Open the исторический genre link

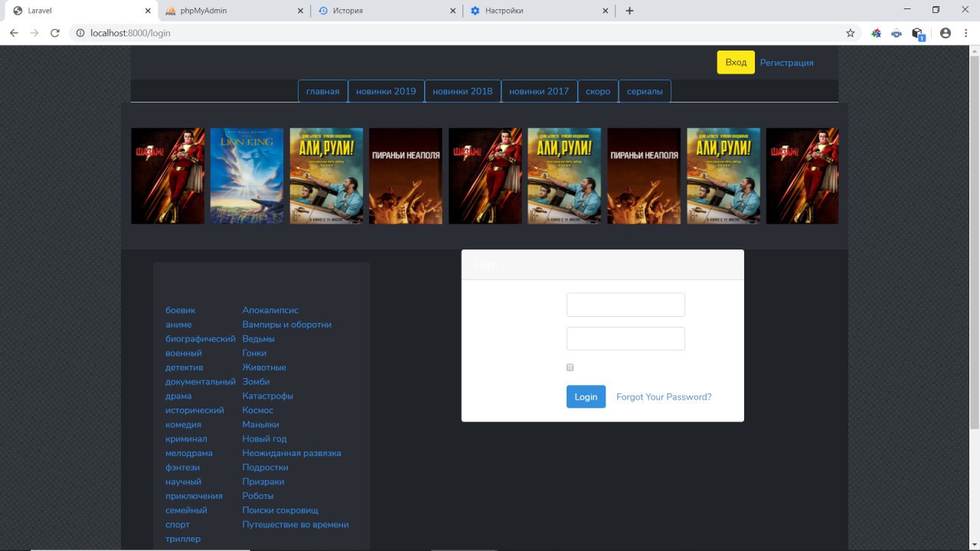pos(194,410)
